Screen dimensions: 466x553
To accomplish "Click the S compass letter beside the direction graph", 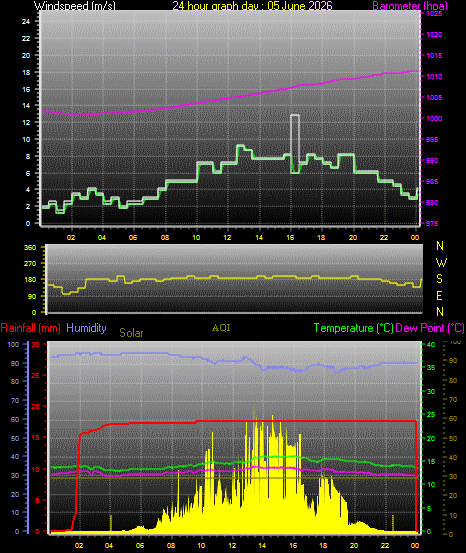I will (440, 279).
